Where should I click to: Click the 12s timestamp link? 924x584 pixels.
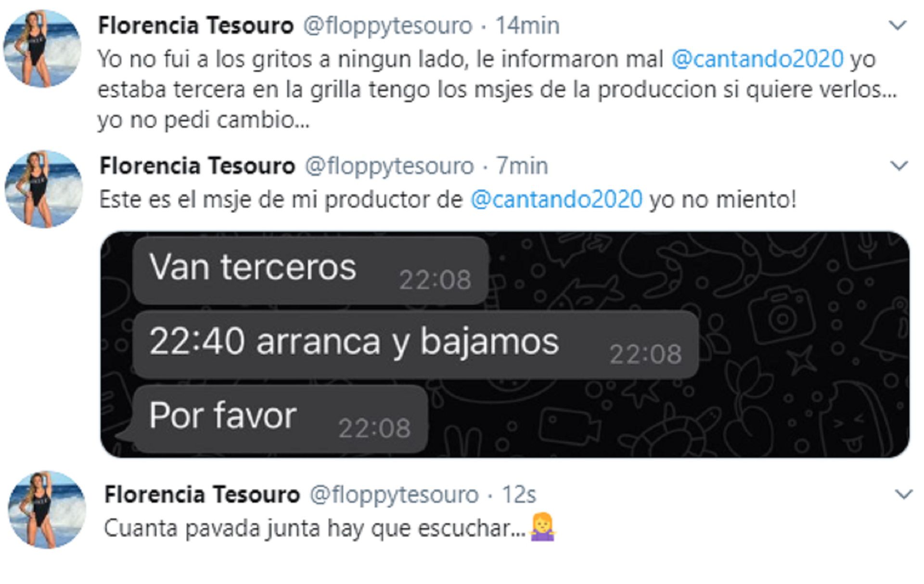tap(519, 494)
